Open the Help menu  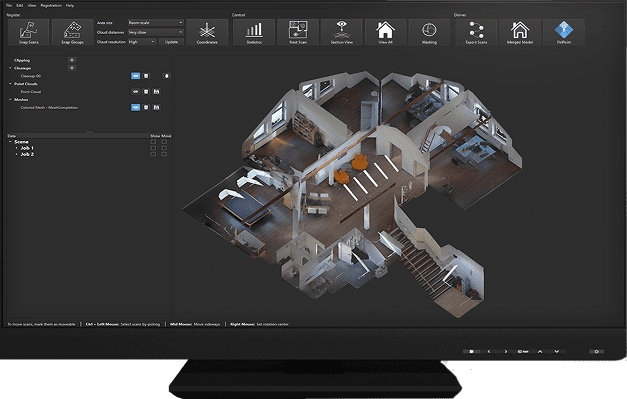70,6
